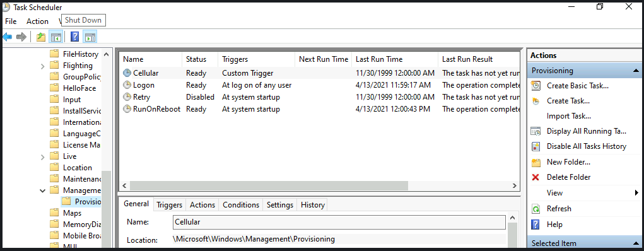Switch to the Conditions tab
This screenshot has width=644, height=251.
point(241,204)
